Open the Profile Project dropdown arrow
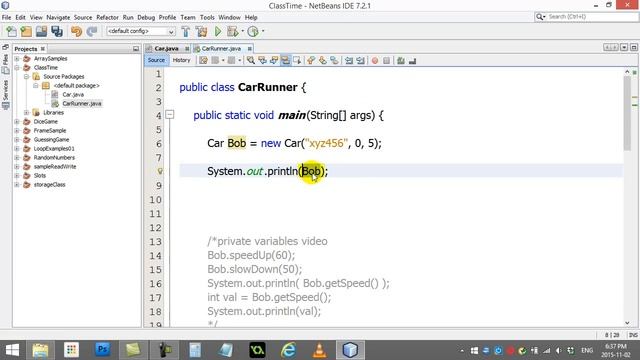The width and height of the screenshot is (640, 360). point(263,31)
